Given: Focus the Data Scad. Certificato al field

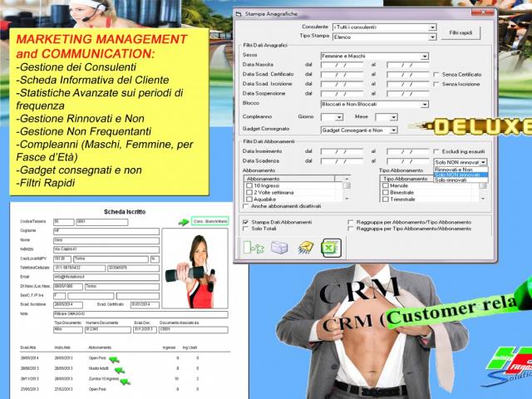Looking at the screenshot, I should click(408, 74).
